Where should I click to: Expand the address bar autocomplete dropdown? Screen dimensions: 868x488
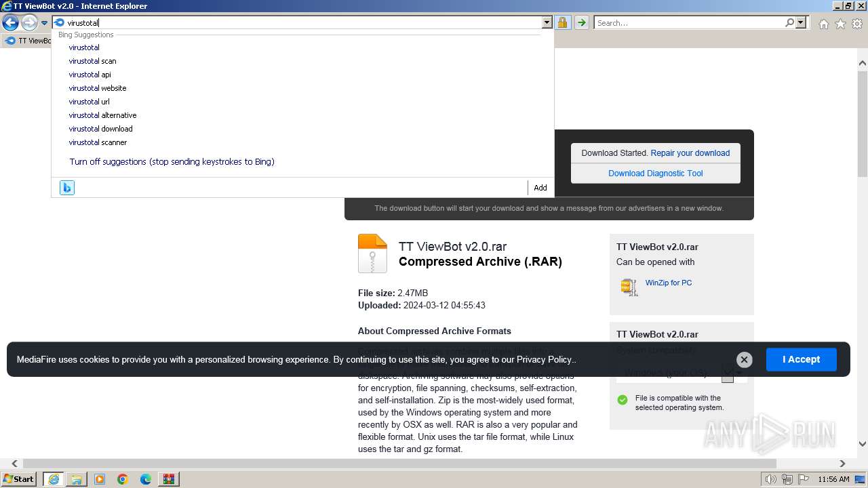click(x=547, y=23)
